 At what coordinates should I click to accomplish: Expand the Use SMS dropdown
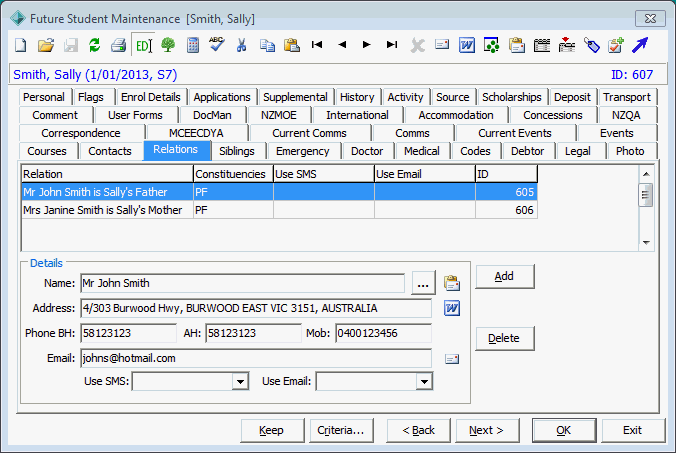tap(240, 381)
